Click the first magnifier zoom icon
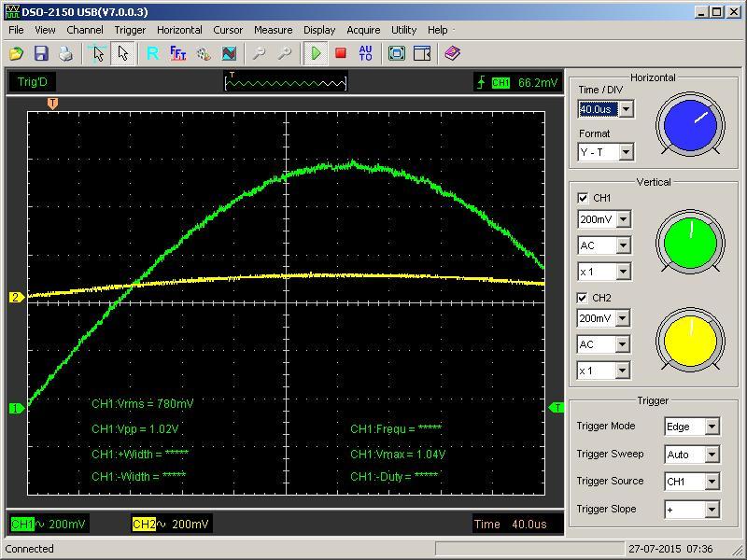The height and width of the screenshot is (560, 747). pos(259,53)
